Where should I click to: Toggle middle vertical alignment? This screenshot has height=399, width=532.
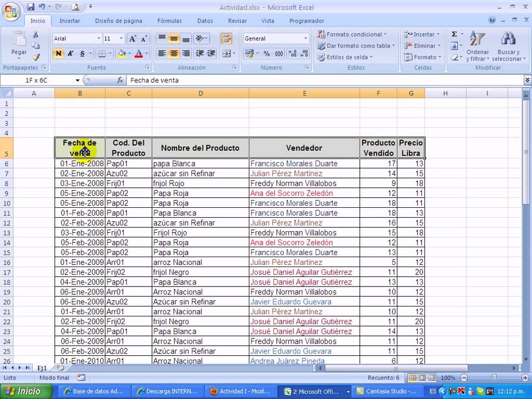(173, 38)
